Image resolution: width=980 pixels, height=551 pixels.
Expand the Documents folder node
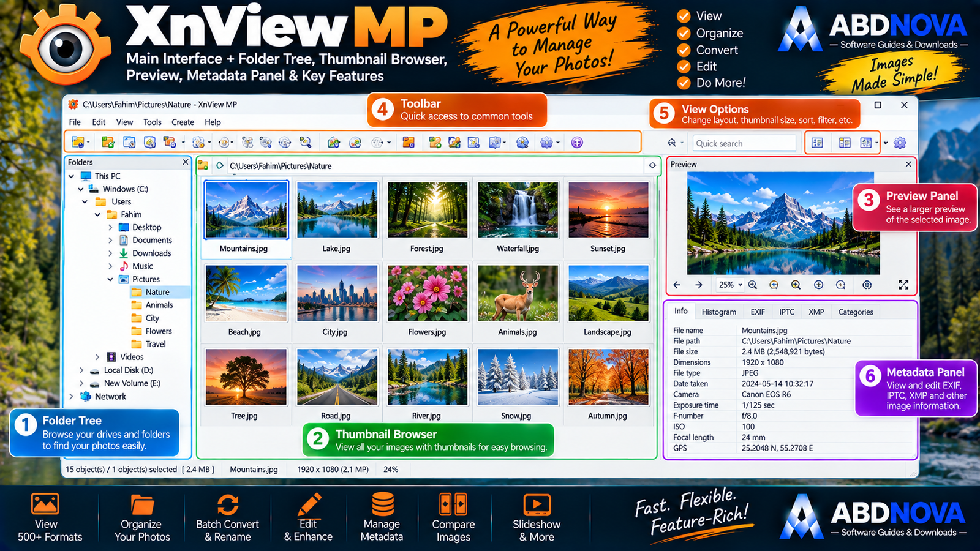coord(110,241)
